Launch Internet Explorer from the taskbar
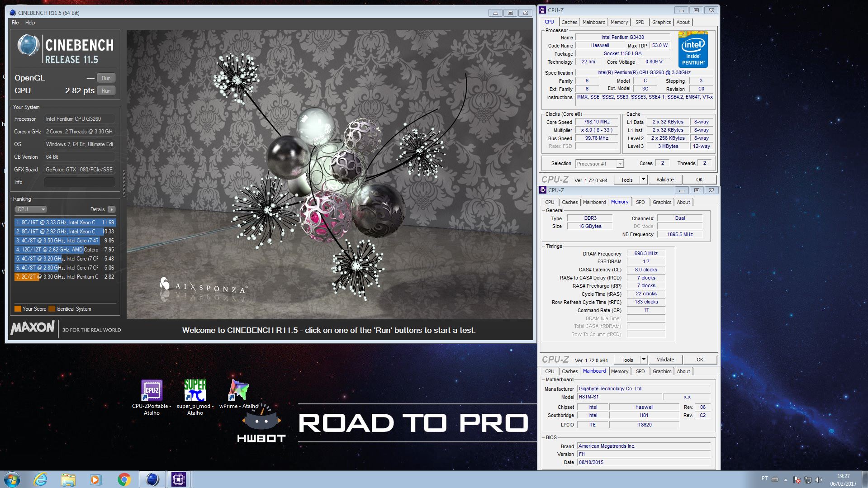The width and height of the screenshot is (868, 488). tap(41, 479)
